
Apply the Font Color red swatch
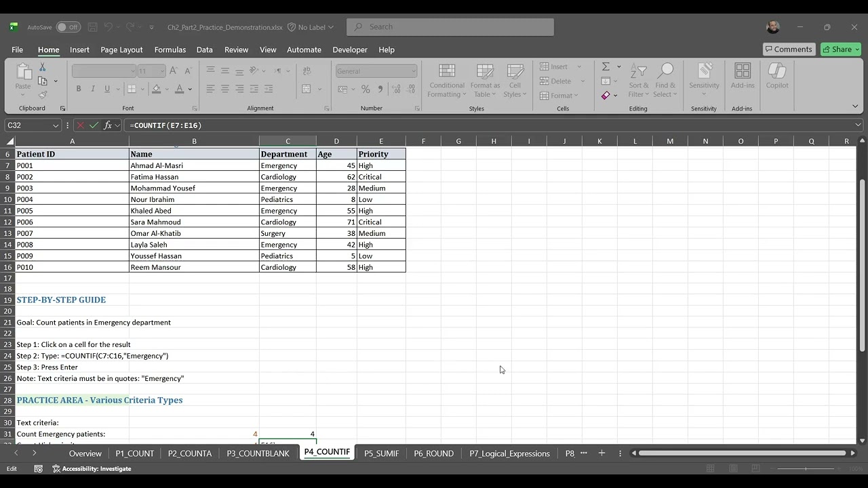tap(180, 89)
